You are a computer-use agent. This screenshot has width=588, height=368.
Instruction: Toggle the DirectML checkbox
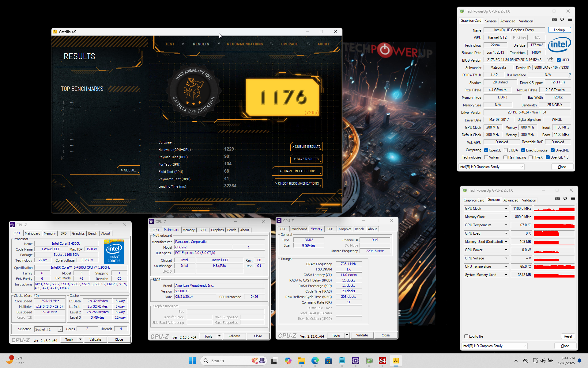(x=552, y=150)
